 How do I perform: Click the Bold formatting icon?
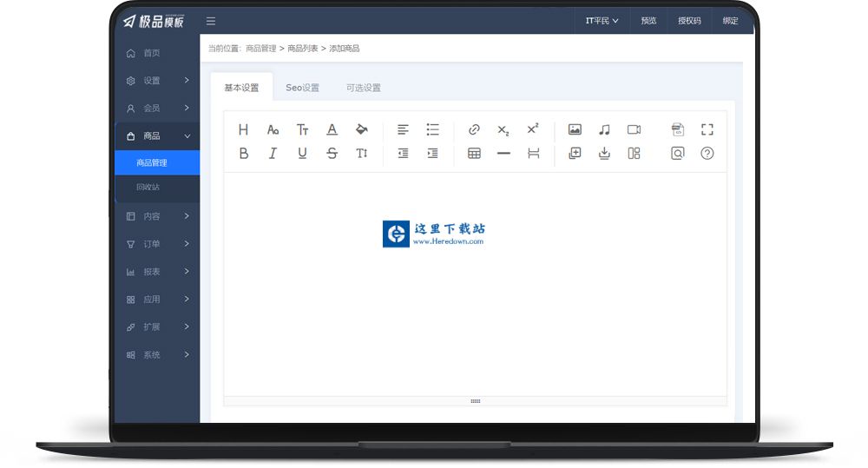(x=243, y=153)
